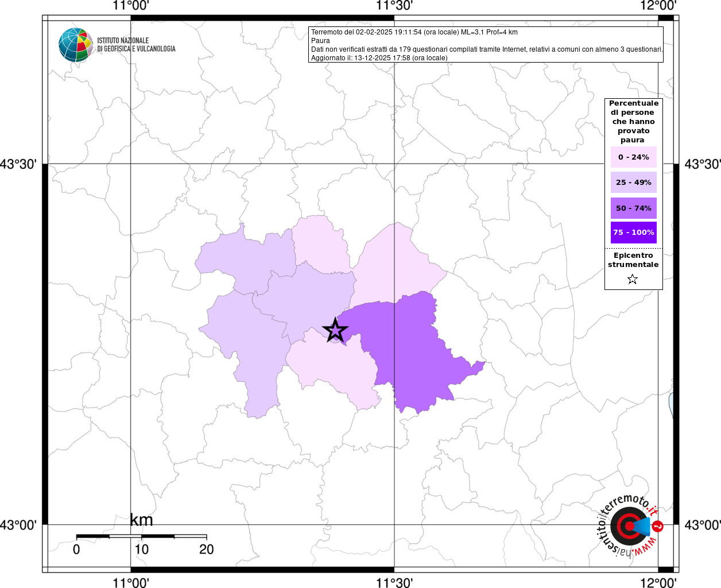Click the epicenter star on the map
The width and height of the screenshot is (721, 588).
tap(335, 330)
